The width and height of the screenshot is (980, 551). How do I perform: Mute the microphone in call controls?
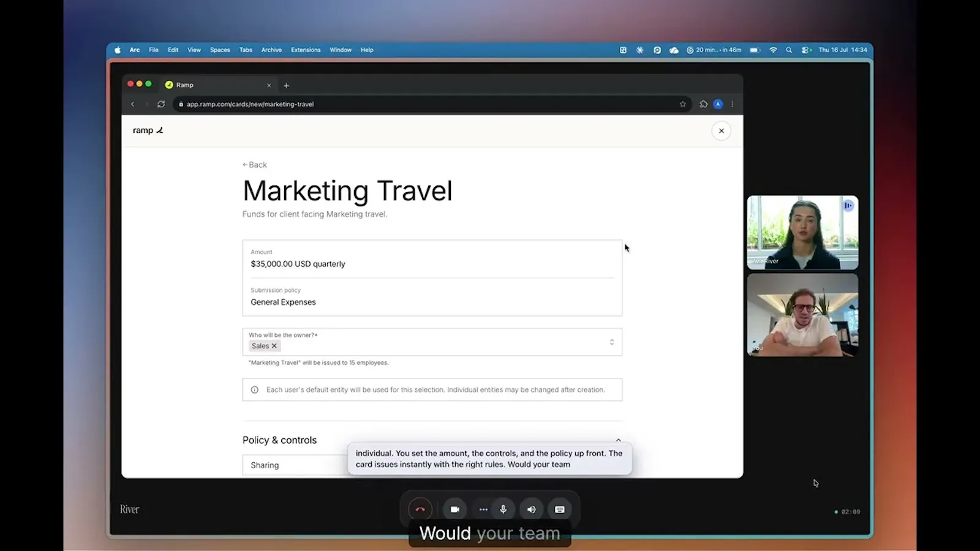503,509
